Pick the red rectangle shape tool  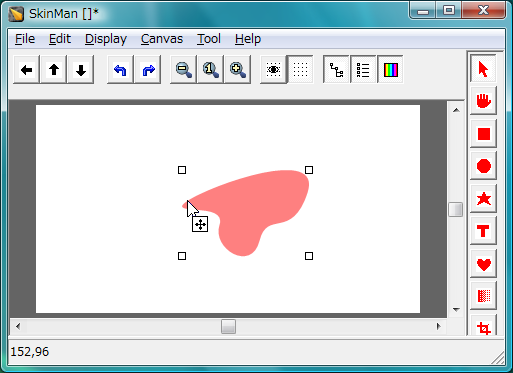[483, 134]
